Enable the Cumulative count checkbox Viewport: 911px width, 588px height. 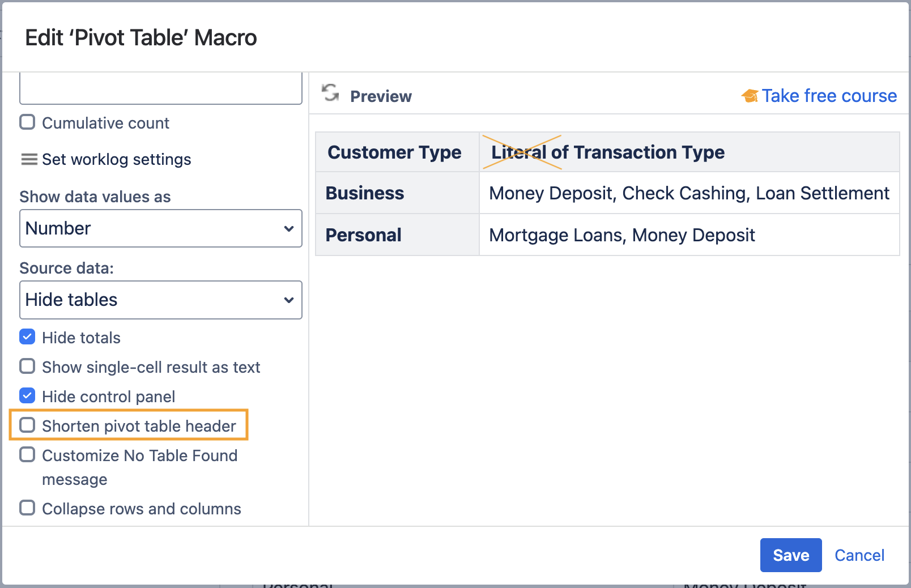27,122
